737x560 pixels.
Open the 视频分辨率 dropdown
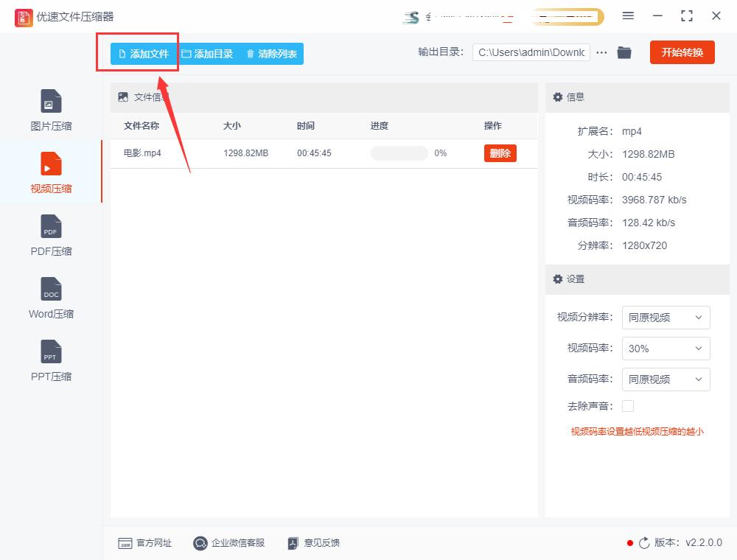click(x=666, y=318)
